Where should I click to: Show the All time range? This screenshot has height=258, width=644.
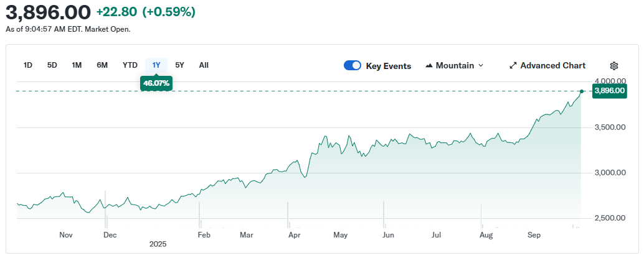click(204, 65)
